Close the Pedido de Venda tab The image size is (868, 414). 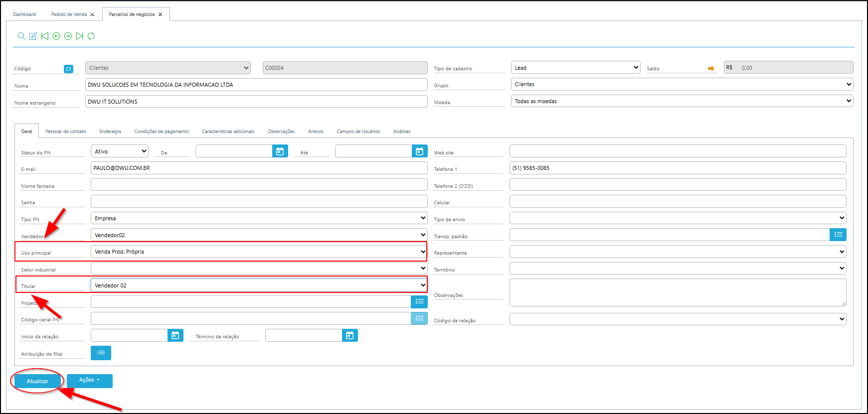[92, 14]
